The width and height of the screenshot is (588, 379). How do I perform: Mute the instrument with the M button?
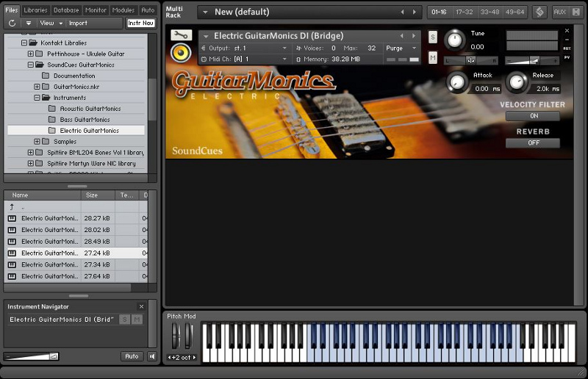point(433,58)
